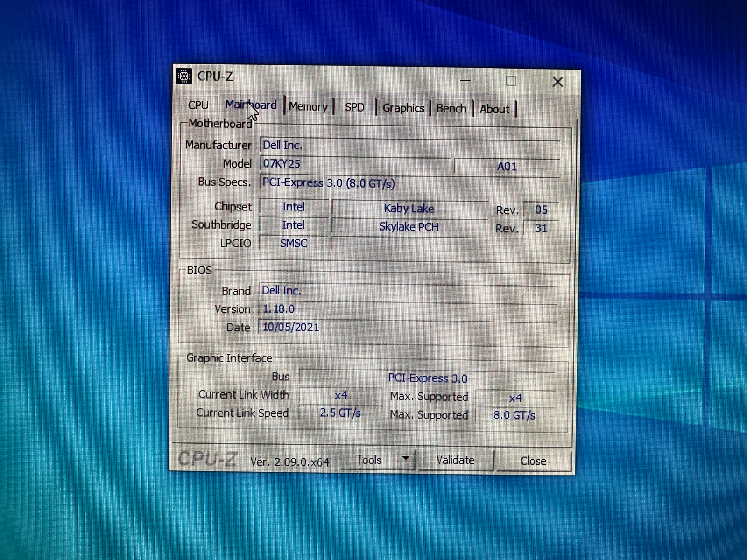Expand the Tools dropdown arrow
This screenshot has height=560, width=747.
point(406,459)
